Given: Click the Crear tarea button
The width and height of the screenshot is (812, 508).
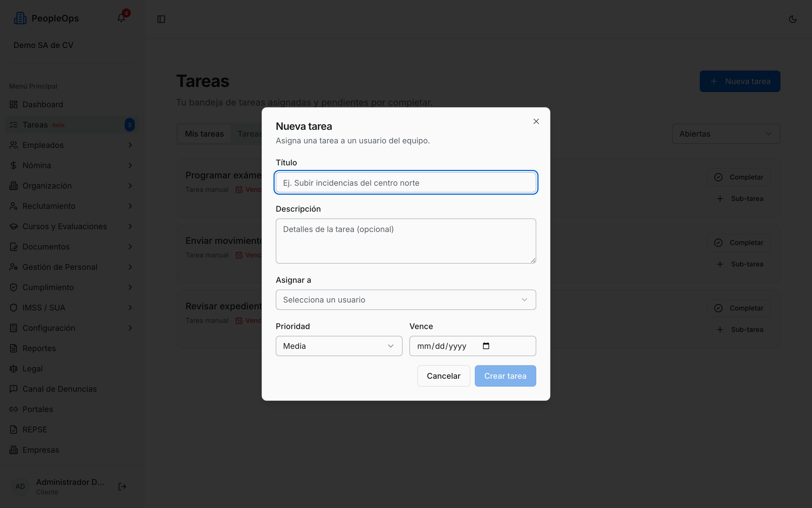Looking at the screenshot, I should point(505,376).
